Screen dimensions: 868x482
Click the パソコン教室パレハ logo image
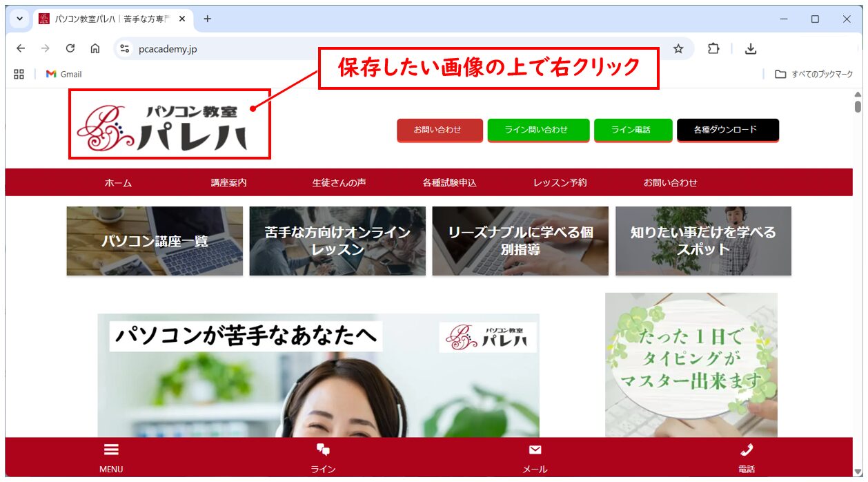click(168, 124)
